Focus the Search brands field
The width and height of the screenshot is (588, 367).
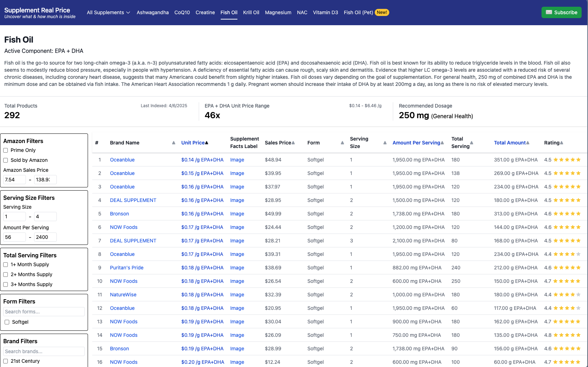pyautogui.click(x=44, y=351)
